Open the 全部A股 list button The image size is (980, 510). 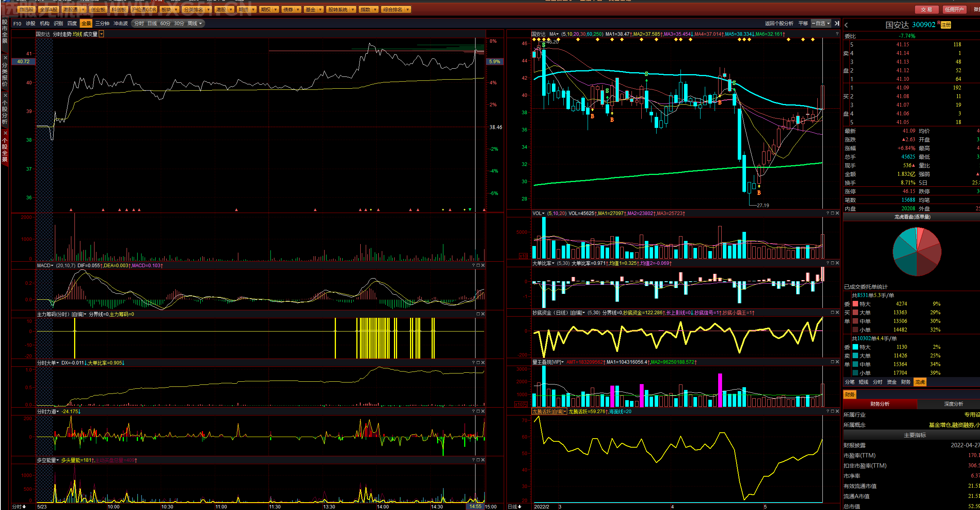coord(49,9)
